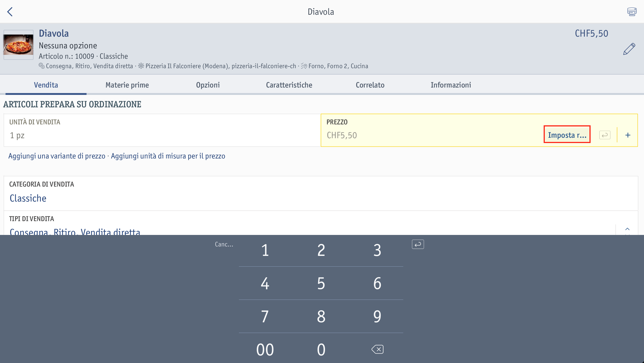Viewport: 644px width, 363px height.
Task: Open the Diavola pizza thumbnail image
Action: pos(18,44)
